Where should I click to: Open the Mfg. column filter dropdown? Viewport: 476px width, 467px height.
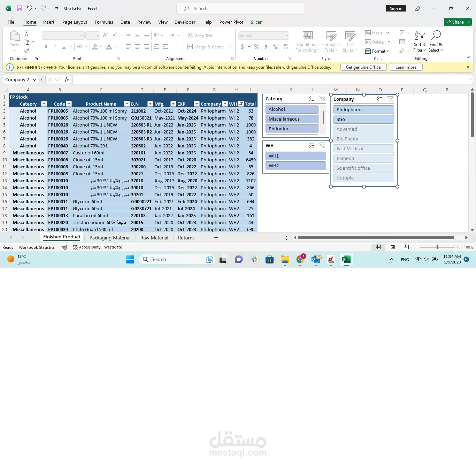[x=173, y=104]
